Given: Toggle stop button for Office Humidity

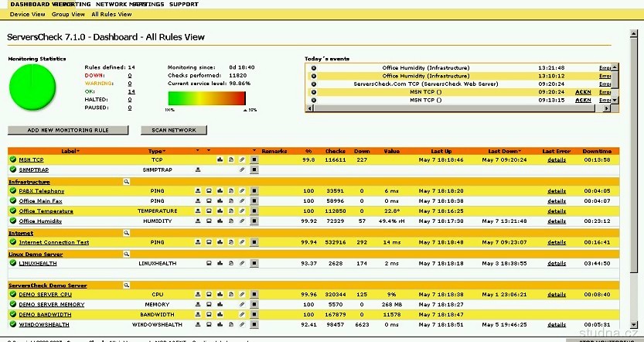Looking at the screenshot, I should pyautogui.click(x=254, y=221).
